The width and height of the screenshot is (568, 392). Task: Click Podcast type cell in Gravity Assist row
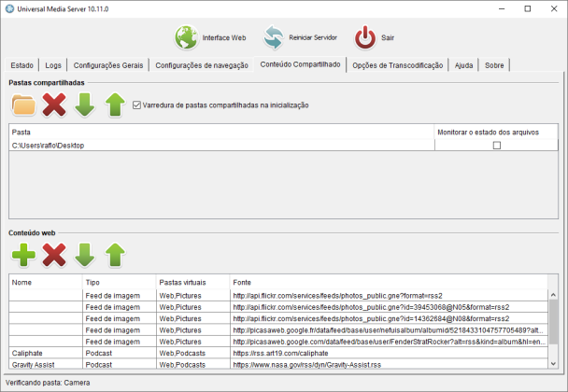click(x=120, y=365)
